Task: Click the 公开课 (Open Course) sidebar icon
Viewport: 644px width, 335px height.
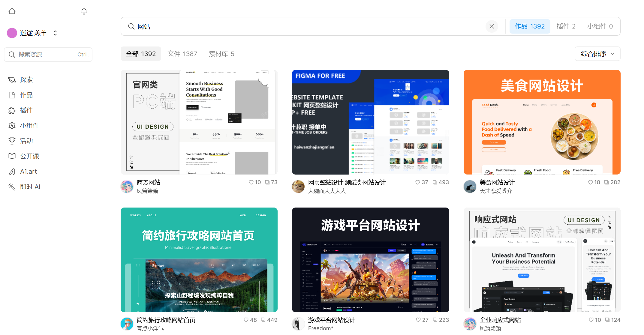Action: point(12,156)
